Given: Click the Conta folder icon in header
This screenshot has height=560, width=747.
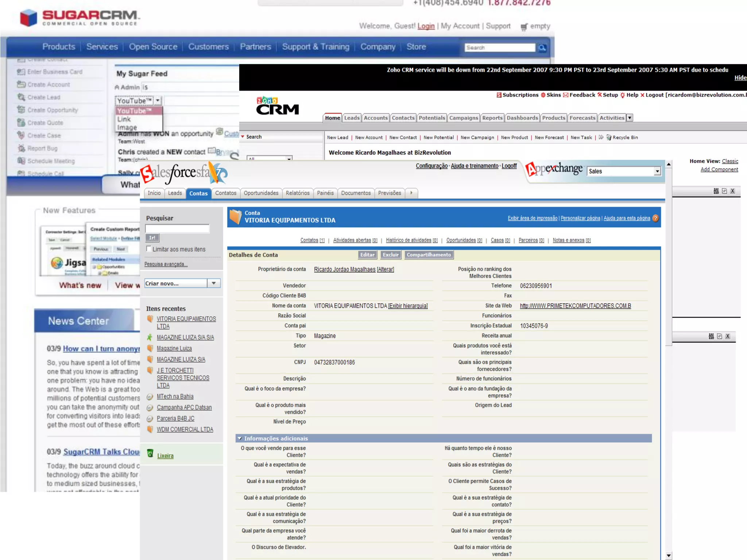Looking at the screenshot, I should click(x=235, y=217).
